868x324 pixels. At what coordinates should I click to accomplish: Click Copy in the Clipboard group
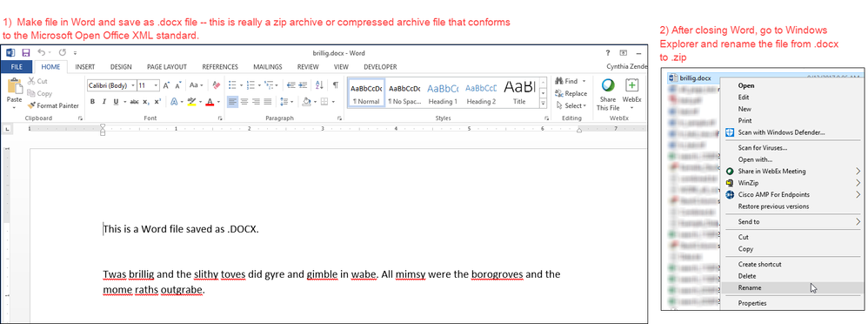pyautogui.click(x=39, y=93)
